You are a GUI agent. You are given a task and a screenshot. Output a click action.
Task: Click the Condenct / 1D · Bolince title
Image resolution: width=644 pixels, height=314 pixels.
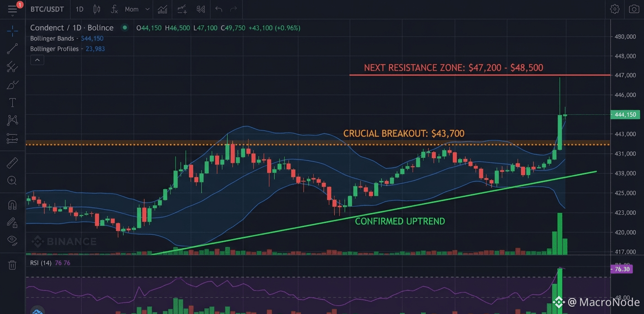72,28
